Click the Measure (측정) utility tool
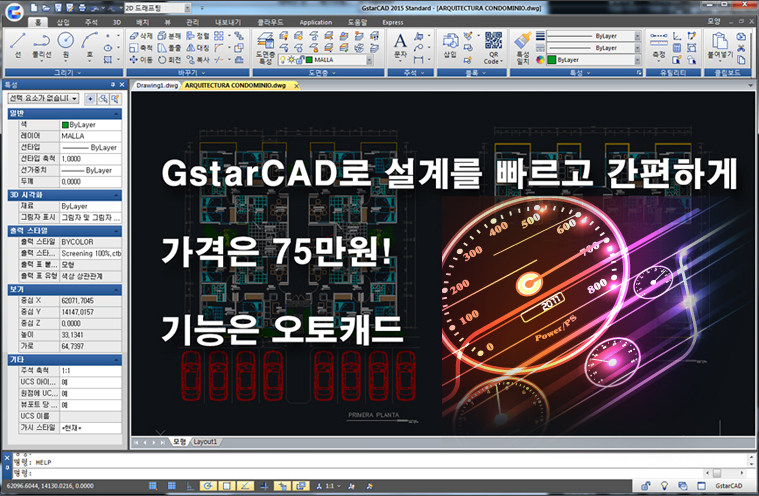Screen dimensions: 759x496 coord(659,46)
